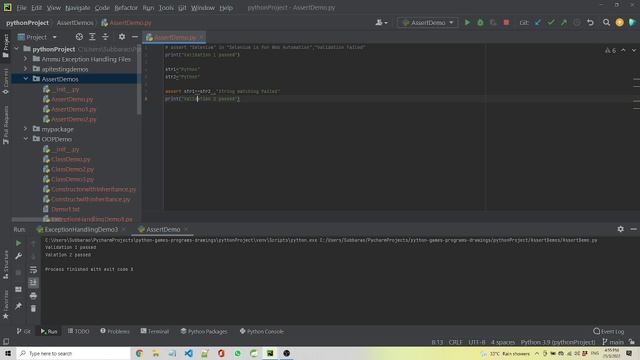Open the Event Log
640x360 pixels.
(609, 331)
